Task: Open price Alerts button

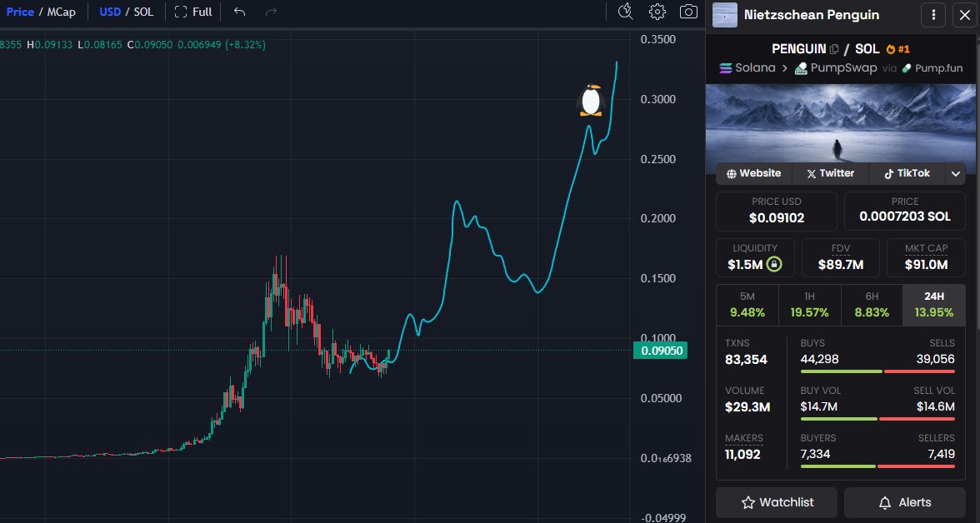Action: tap(904, 502)
